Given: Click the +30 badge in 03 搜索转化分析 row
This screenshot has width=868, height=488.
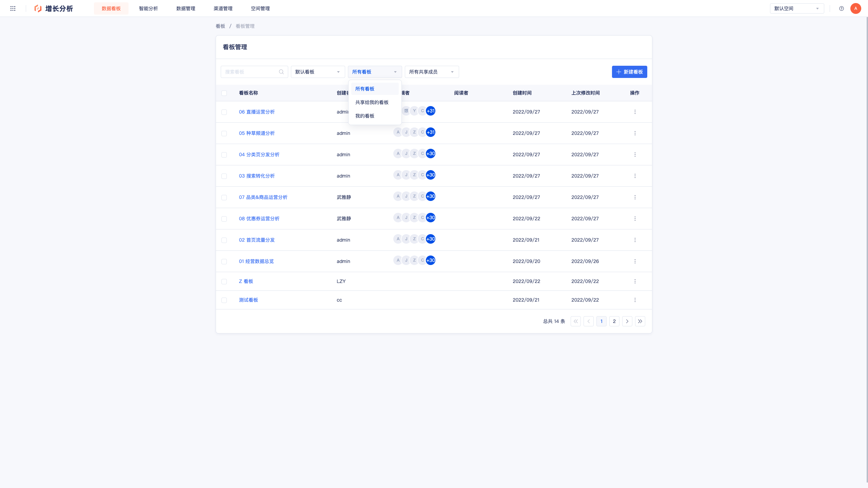Looking at the screenshot, I should (x=431, y=175).
